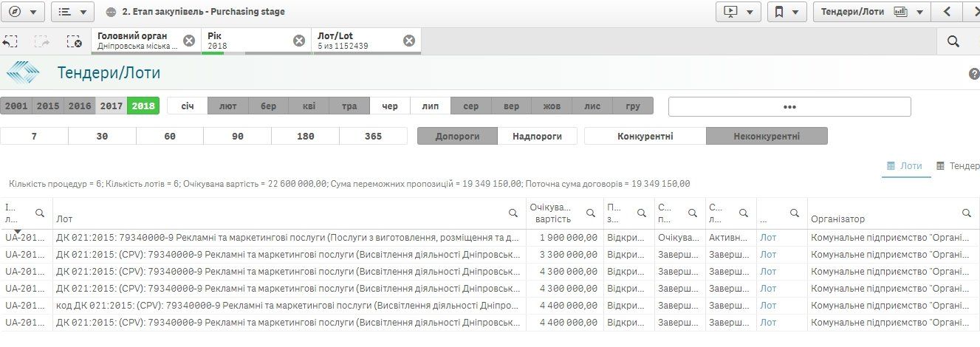This screenshot has width=980, height=347.
Task: Sort by the Організатор column header
Action: (x=837, y=219)
